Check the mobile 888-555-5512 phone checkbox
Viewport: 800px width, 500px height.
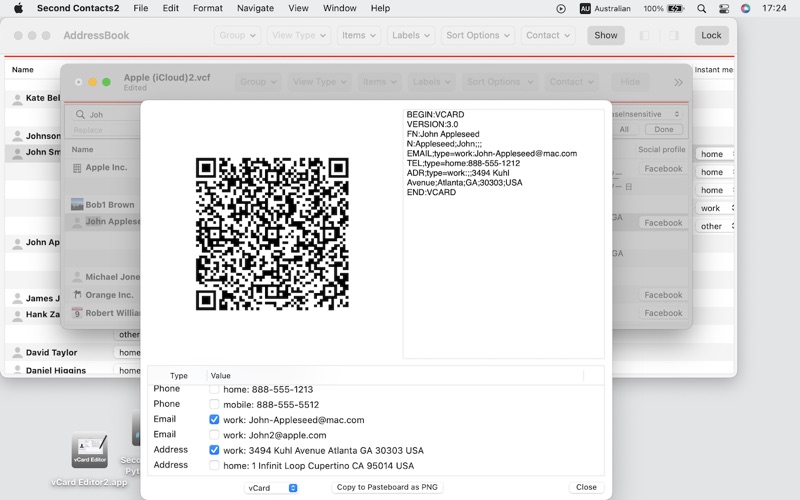pyautogui.click(x=214, y=405)
